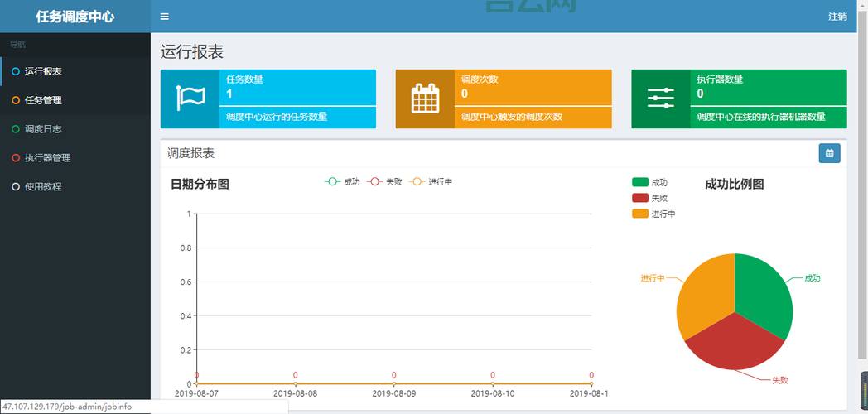Click the hamburger sidebar toggle icon
Screen dimensions: 868x414
coord(165,17)
